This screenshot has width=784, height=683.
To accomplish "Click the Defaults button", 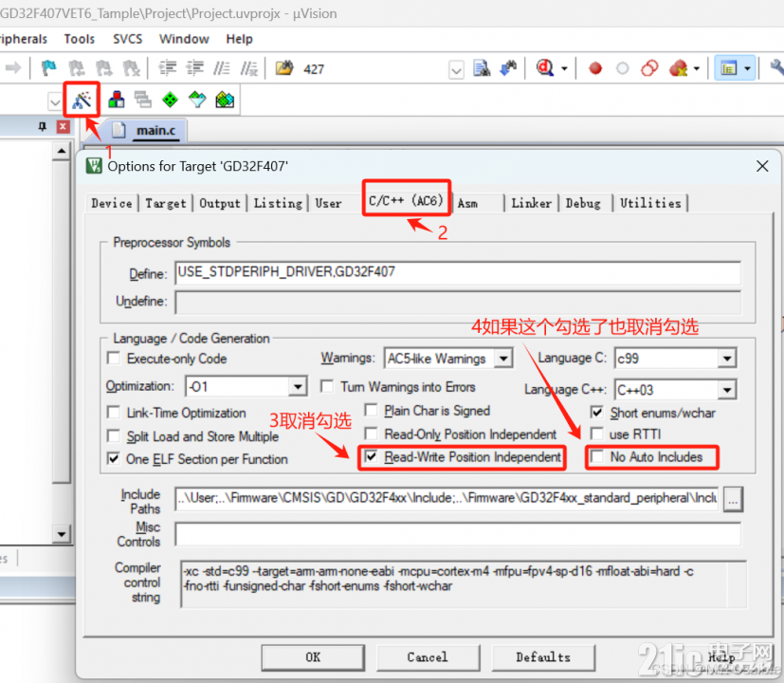I will pyautogui.click(x=543, y=657).
